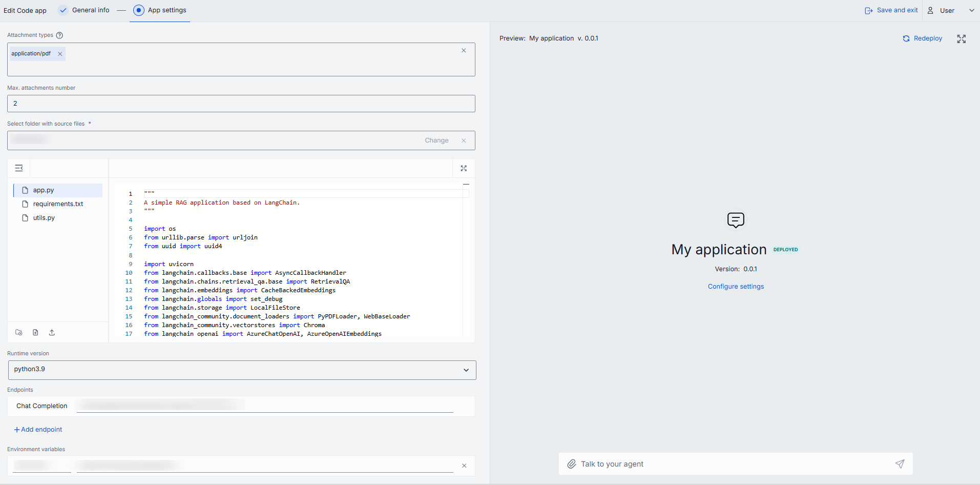This screenshot has height=485, width=980.
Task: Open utils.py in the file tree
Action: 44,218
